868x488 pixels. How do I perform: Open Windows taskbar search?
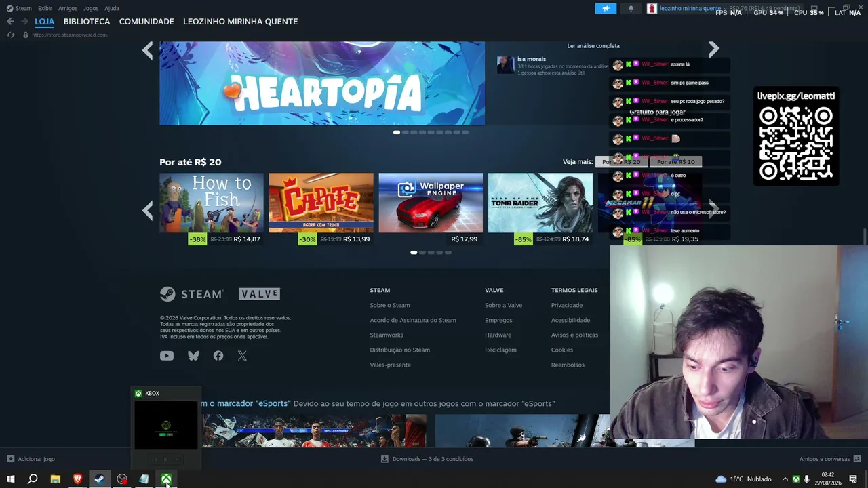pyautogui.click(x=33, y=479)
